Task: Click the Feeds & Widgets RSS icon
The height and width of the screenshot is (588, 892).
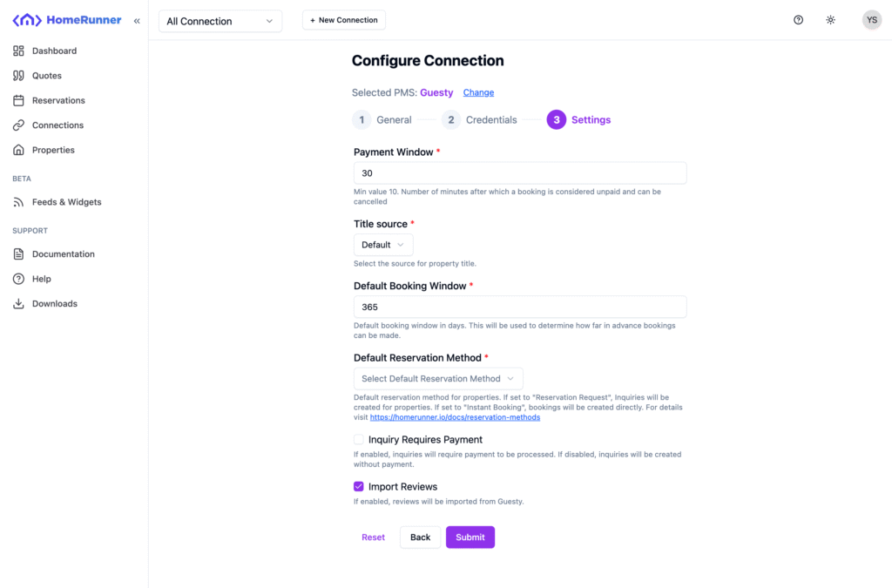Action: [x=18, y=202]
